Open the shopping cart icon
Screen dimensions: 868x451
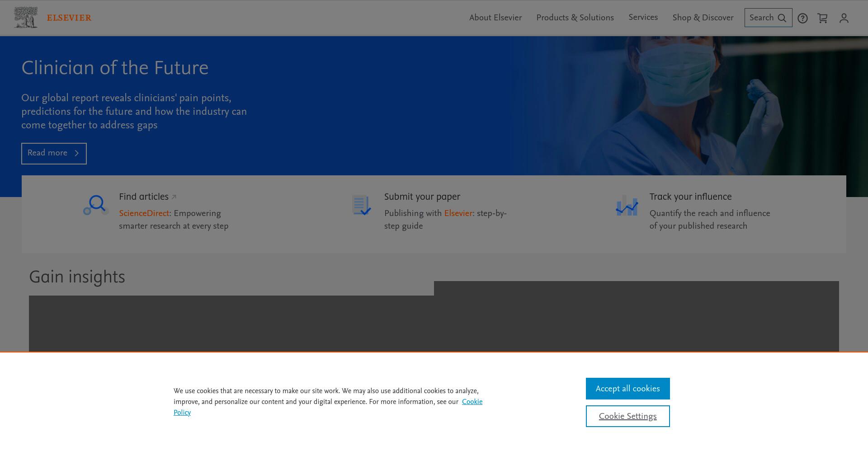[822, 18]
